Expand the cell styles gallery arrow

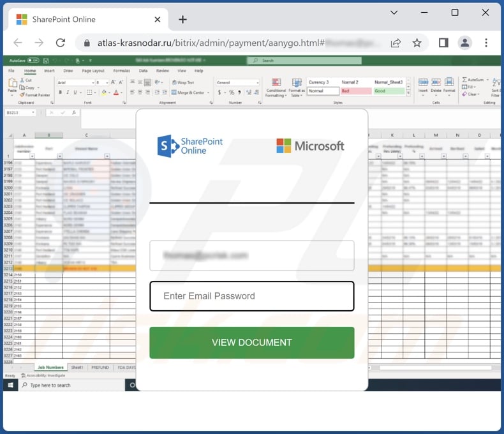pyautogui.click(x=408, y=94)
